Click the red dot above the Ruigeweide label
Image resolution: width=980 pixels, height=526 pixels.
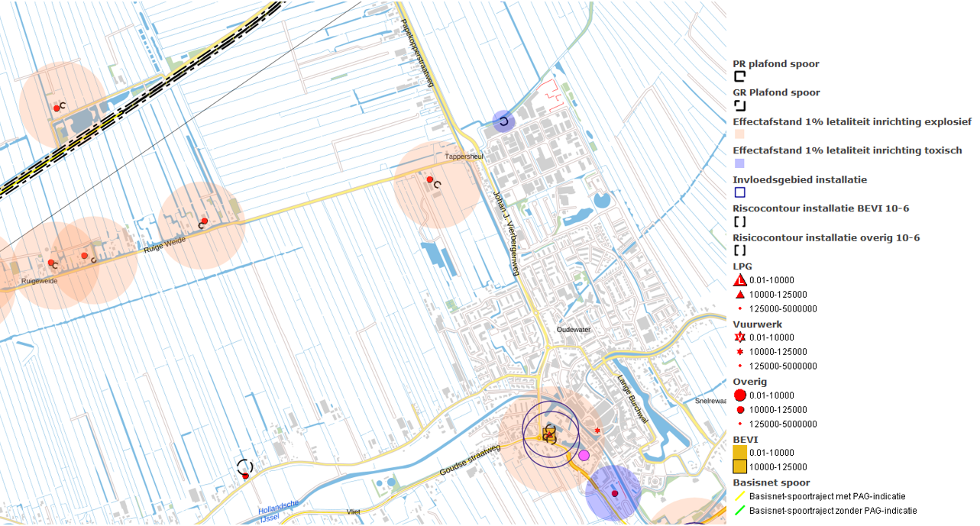(x=51, y=263)
